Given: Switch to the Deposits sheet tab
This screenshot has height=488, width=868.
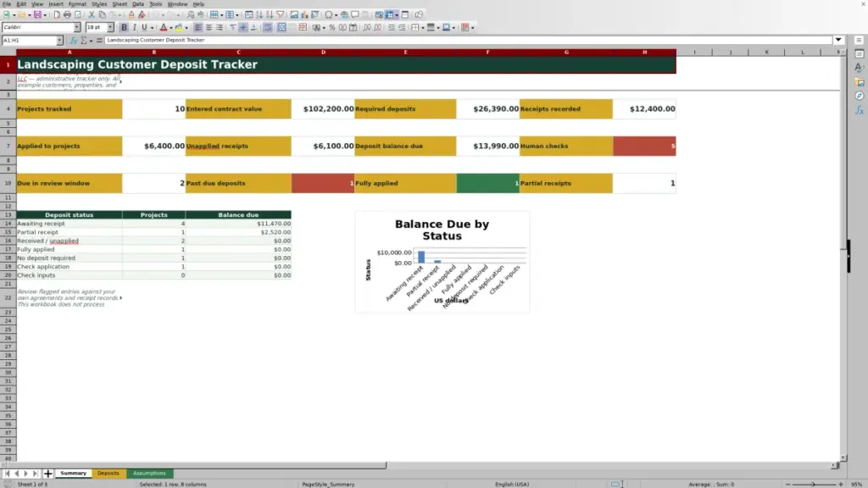Looking at the screenshot, I should 108,474.
